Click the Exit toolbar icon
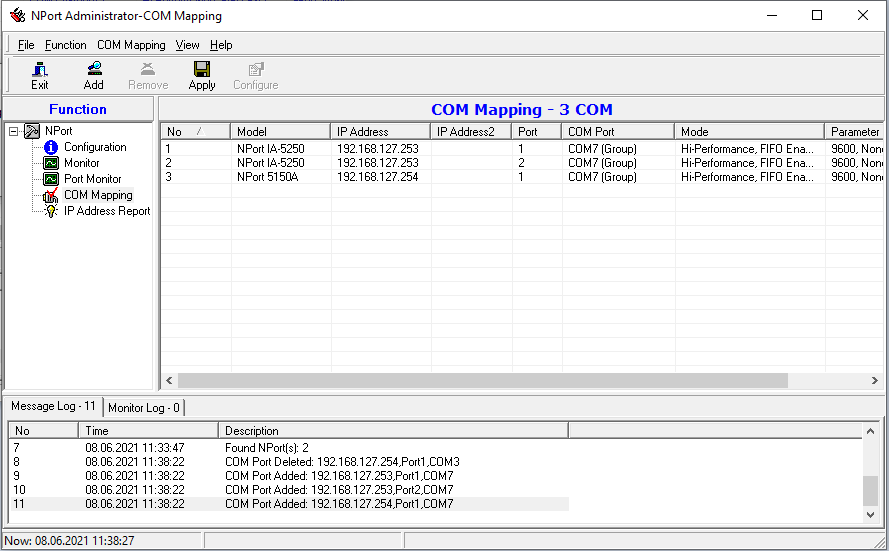 coord(40,75)
